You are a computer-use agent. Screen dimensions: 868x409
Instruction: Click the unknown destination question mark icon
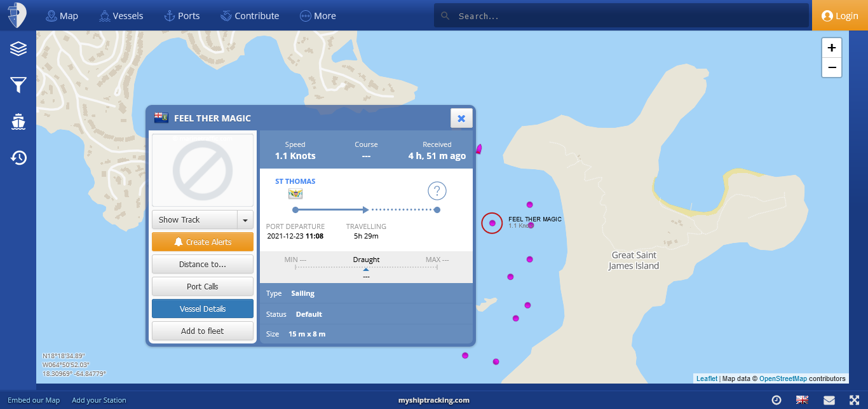click(437, 191)
